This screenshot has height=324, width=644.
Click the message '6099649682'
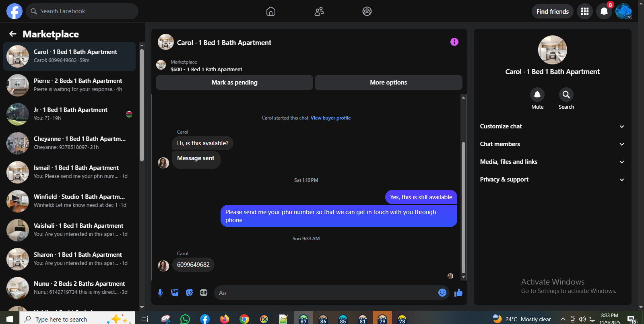(x=193, y=265)
